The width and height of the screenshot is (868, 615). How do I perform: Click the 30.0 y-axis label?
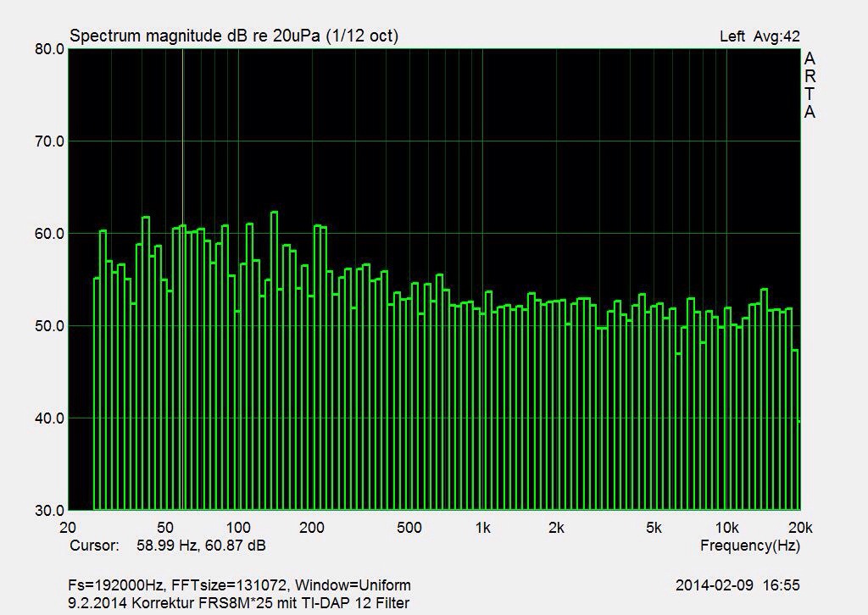[50, 510]
